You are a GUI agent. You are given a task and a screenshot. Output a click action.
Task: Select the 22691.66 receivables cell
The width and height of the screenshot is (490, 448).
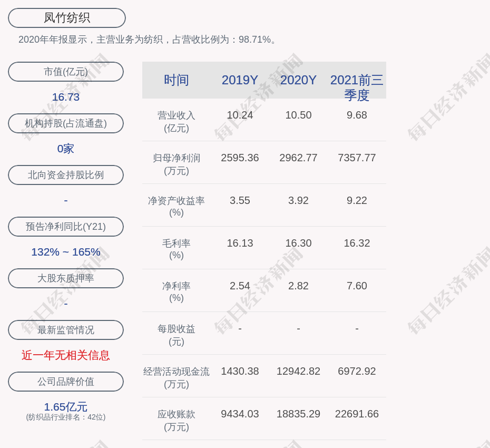pyautogui.click(x=357, y=414)
